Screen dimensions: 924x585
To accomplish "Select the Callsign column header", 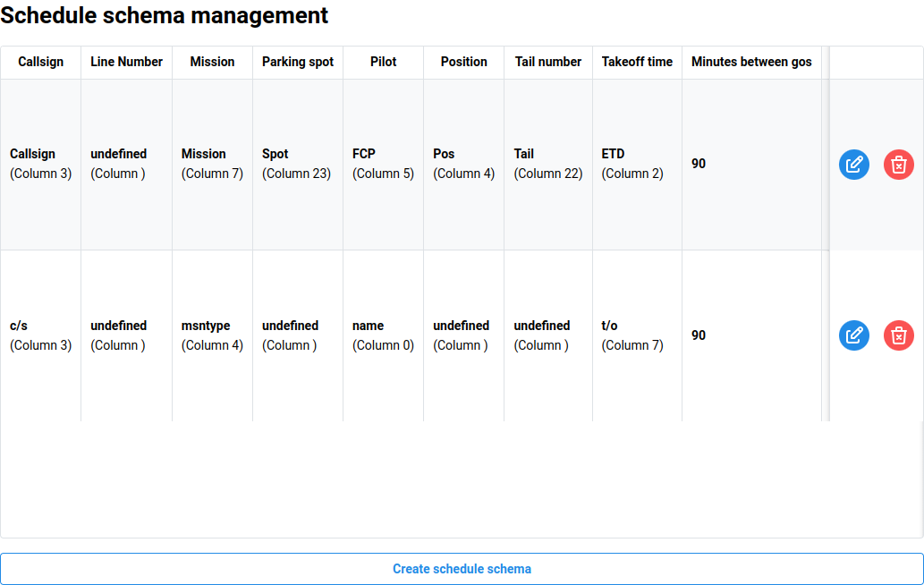I will 40,62.
